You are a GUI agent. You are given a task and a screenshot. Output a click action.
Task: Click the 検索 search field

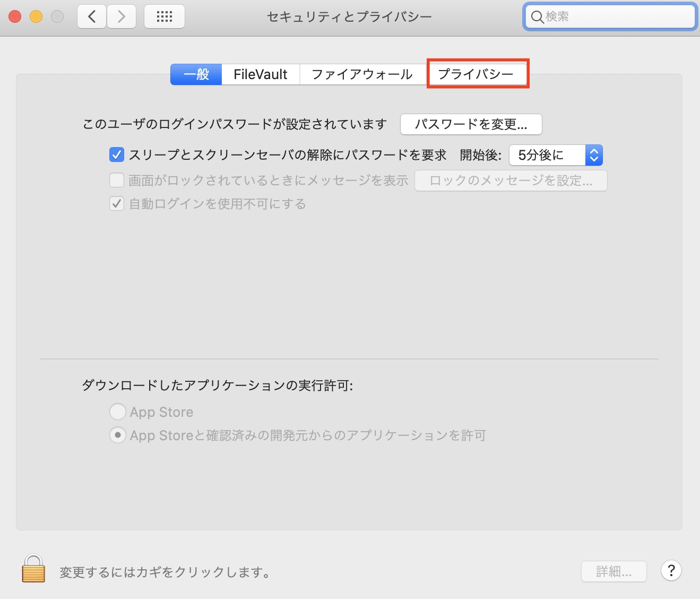(x=616, y=17)
